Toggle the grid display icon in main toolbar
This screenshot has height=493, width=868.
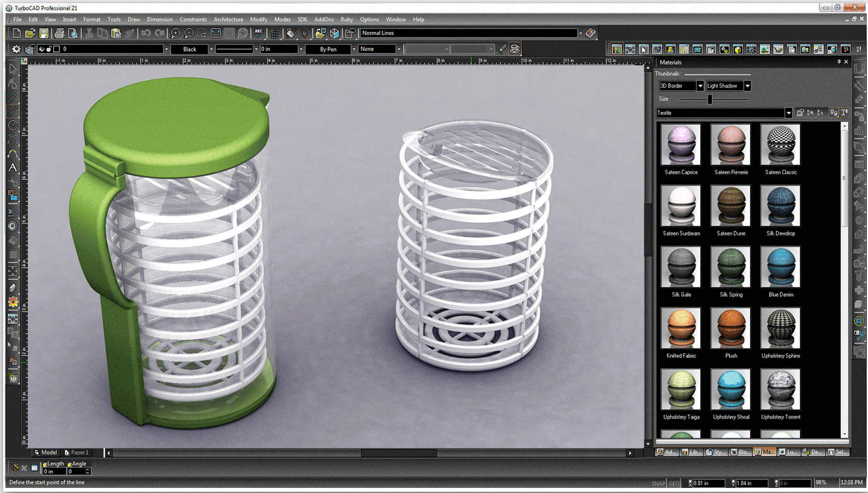point(275,33)
